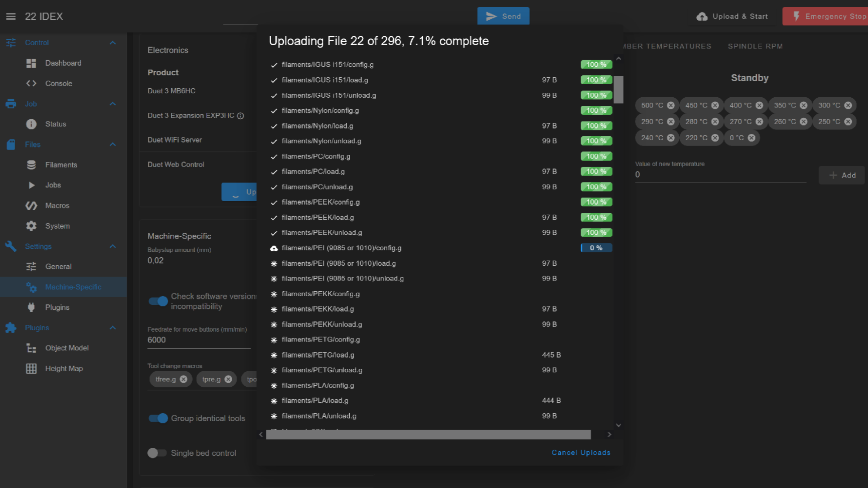Remove the tfree.g tool change macro
The image size is (868, 488).
coord(183,379)
